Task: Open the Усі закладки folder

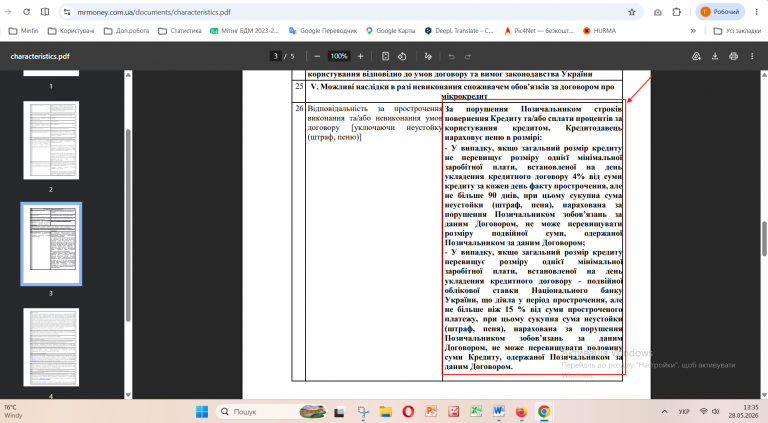Action: 737,30
